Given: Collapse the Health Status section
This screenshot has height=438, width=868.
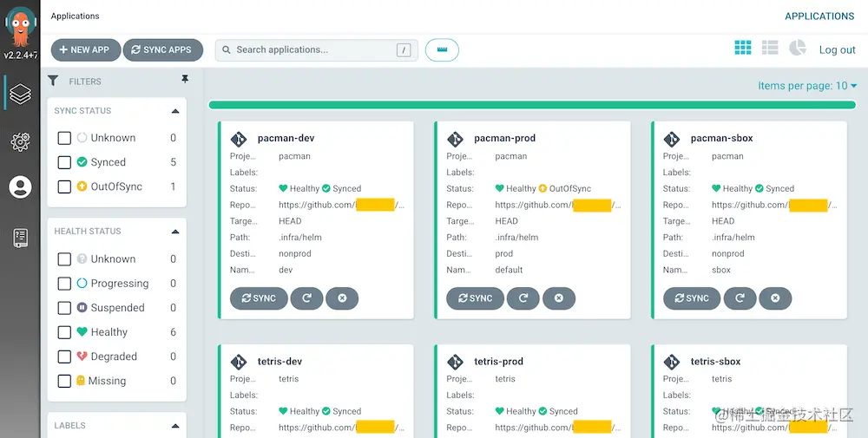Looking at the screenshot, I should coord(175,232).
